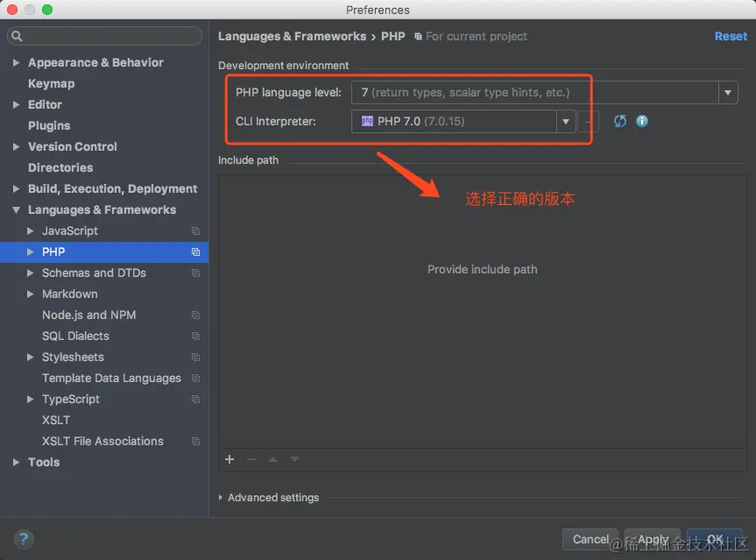
Task: Open help with the question mark button
Action: (x=24, y=539)
